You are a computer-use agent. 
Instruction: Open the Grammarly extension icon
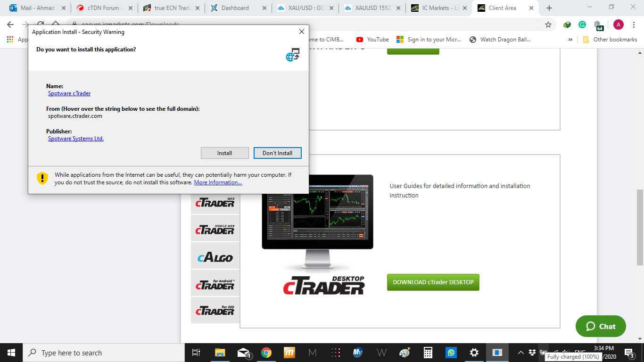tap(582, 25)
